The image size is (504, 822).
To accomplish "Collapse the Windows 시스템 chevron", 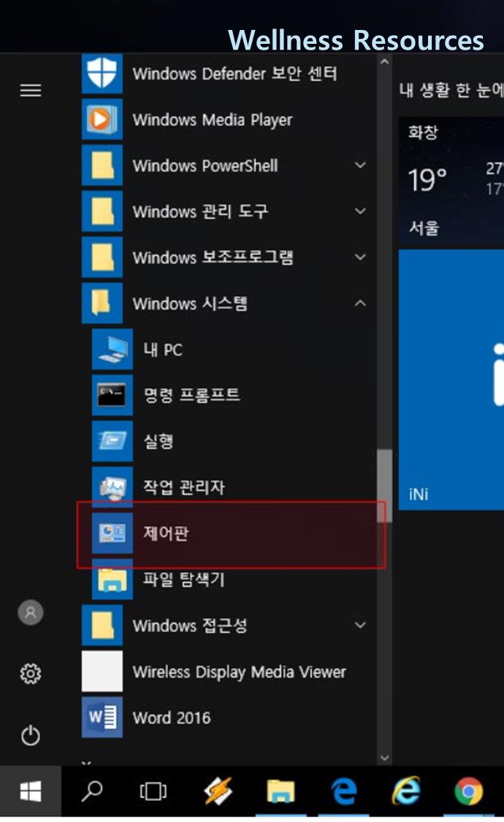I will pyautogui.click(x=360, y=303).
